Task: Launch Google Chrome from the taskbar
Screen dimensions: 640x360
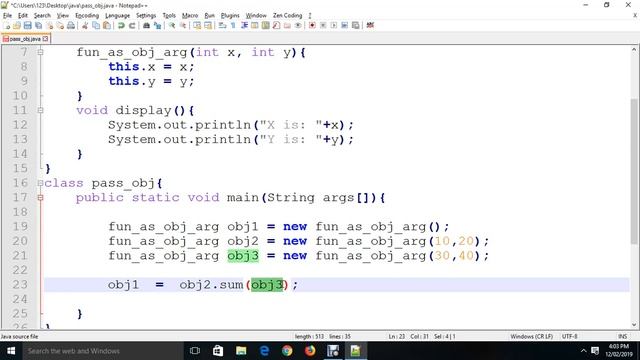Action: 287,351
